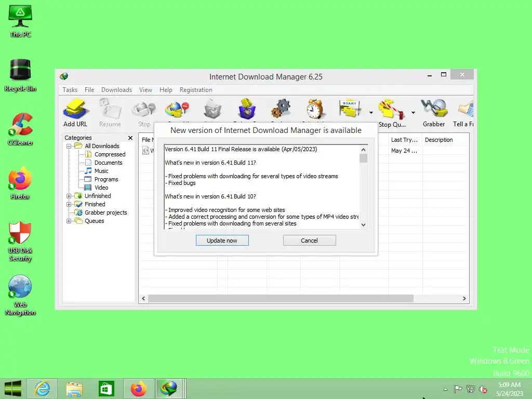Open the Start Queue dropdown arrow

click(371, 113)
